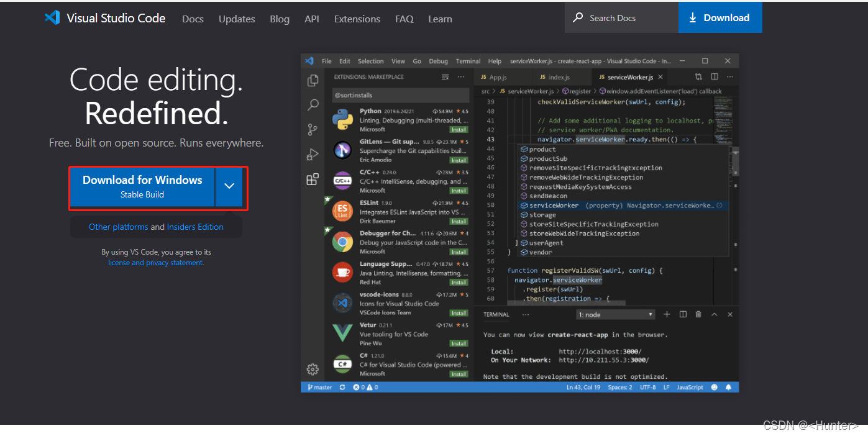Click the vscode-icons extension icon
The width and height of the screenshot is (868, 436).
(x=342, y=303)
